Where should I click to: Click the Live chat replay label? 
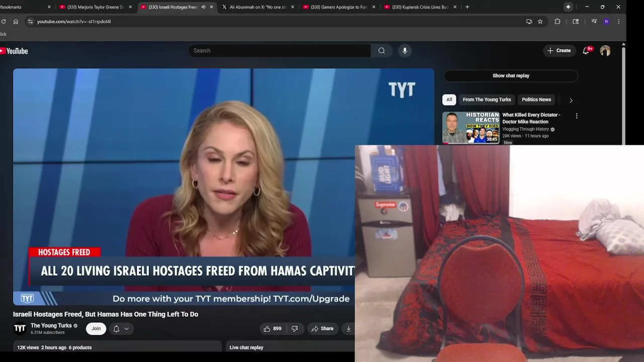click(247, 347)
